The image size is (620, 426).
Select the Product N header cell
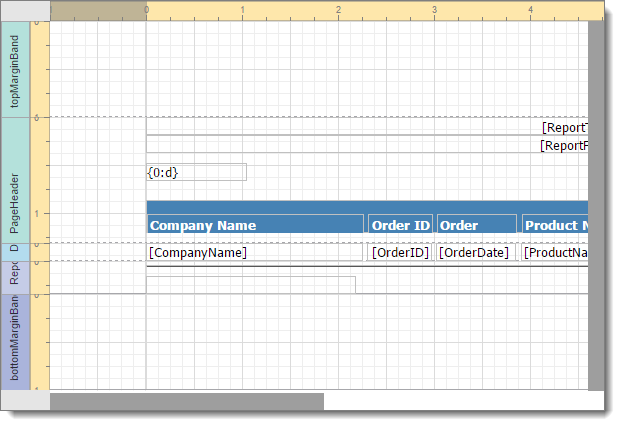(x=555, y=225)
